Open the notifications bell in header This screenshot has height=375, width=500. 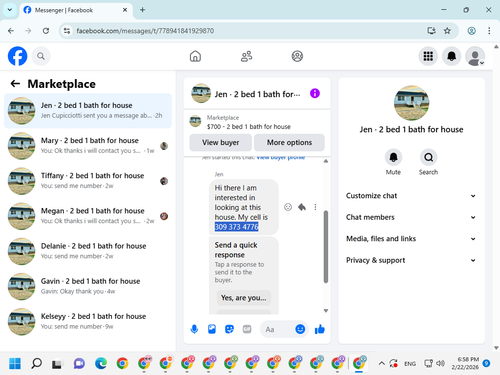coord(451,56)
